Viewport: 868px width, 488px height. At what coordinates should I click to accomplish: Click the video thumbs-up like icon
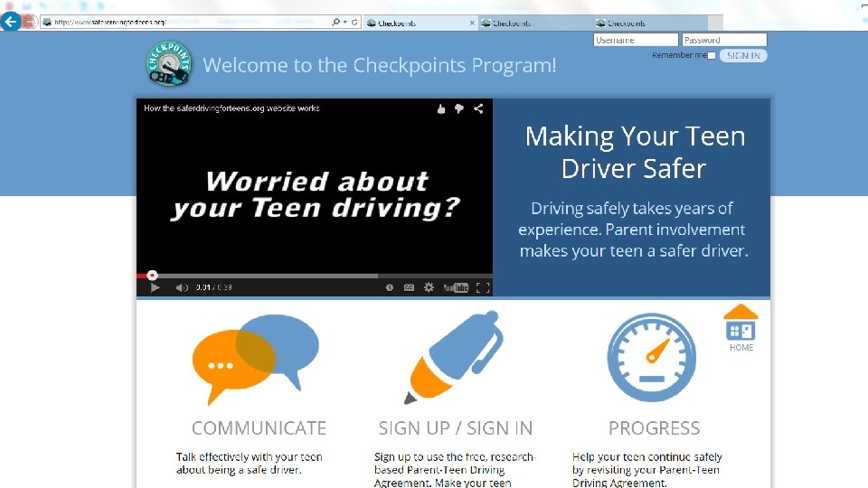point(441,109)
